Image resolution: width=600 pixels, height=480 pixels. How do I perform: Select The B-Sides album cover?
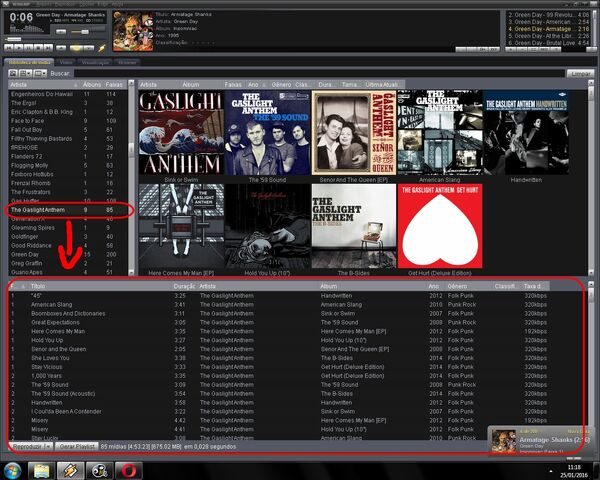(x=354, y=226)
